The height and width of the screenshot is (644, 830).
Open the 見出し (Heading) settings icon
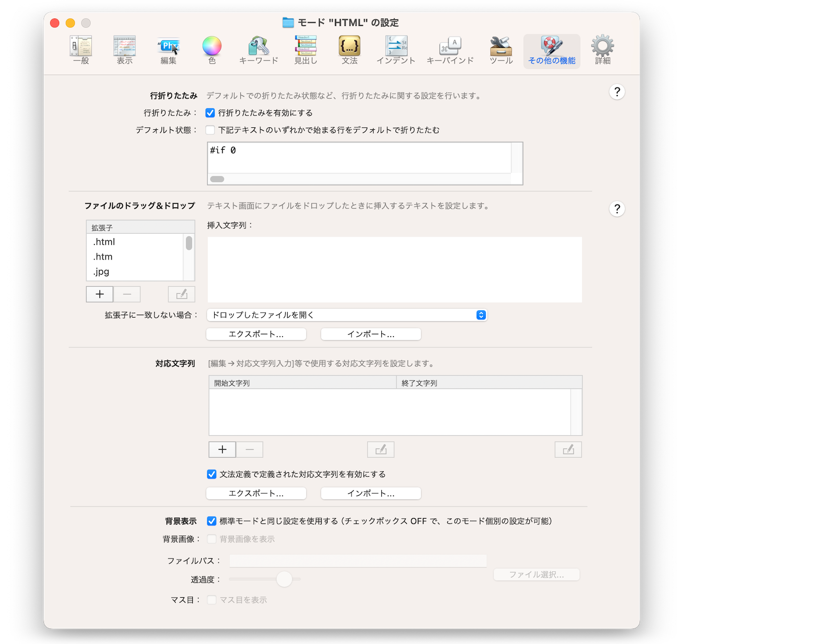click(x=306, y=50)
